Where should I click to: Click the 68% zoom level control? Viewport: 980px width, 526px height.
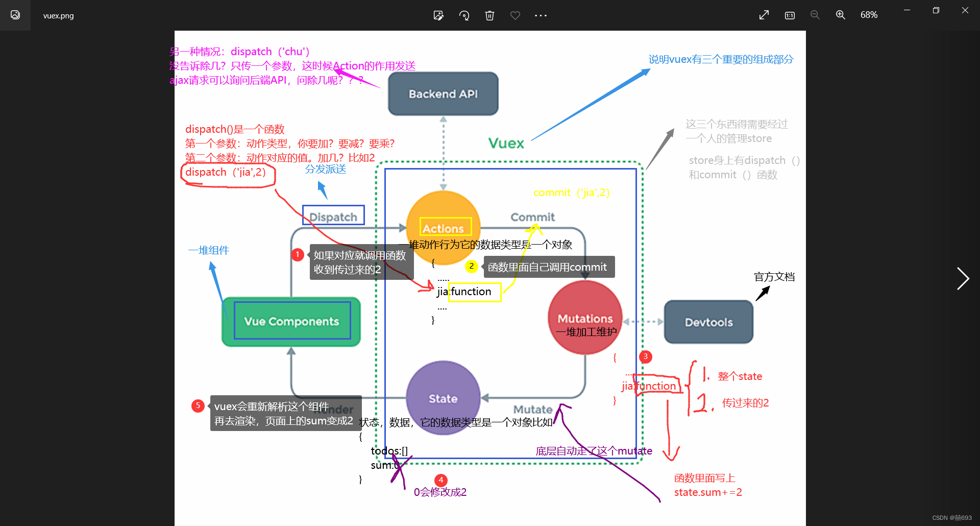click(869, 15)
